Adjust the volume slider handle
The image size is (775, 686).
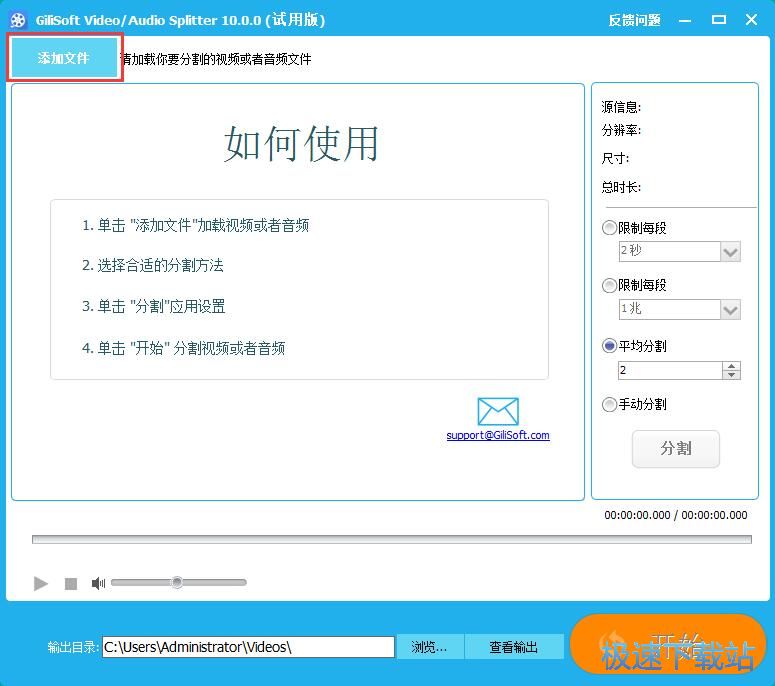click(x=177, y=582)
